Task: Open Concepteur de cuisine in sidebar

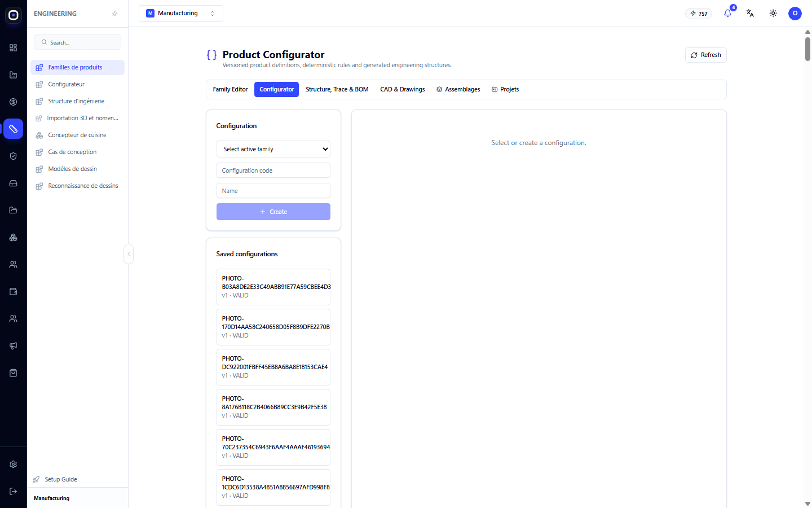Action: coord(78,135)
